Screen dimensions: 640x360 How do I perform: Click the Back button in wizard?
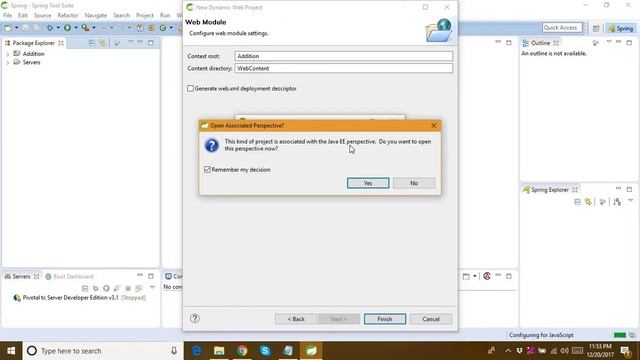coord(296,319)
